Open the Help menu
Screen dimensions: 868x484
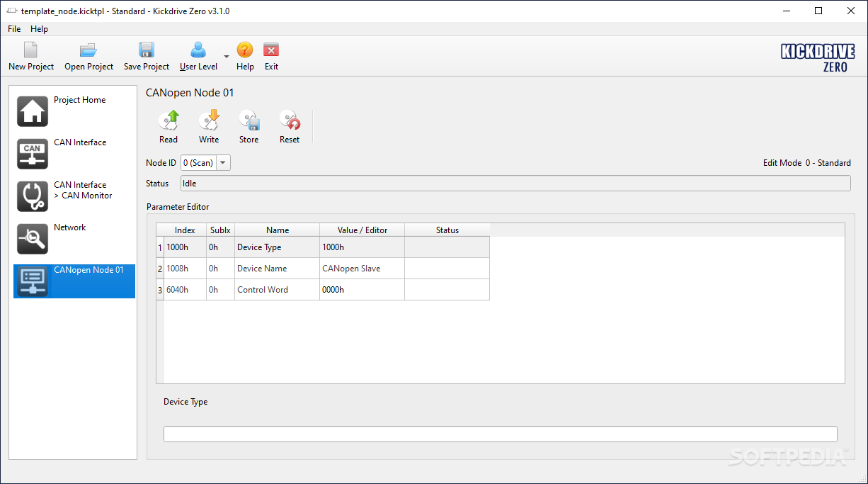(40, 29)
